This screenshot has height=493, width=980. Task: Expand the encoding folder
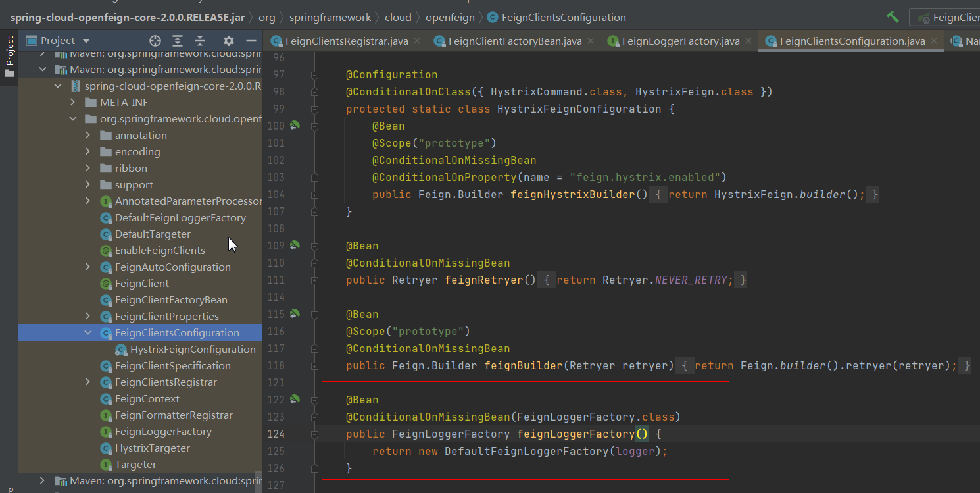[88, 152]
